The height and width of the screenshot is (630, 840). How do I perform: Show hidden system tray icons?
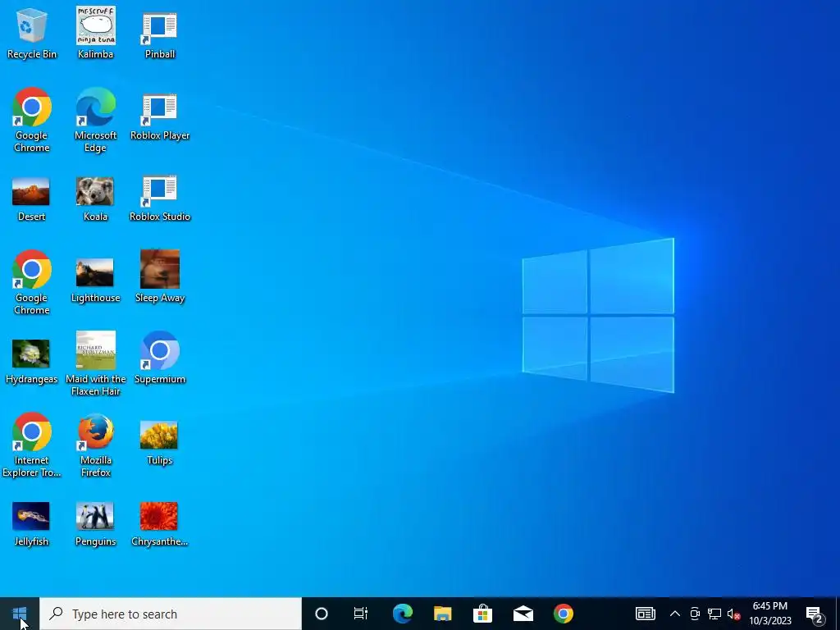click(675, 614)
